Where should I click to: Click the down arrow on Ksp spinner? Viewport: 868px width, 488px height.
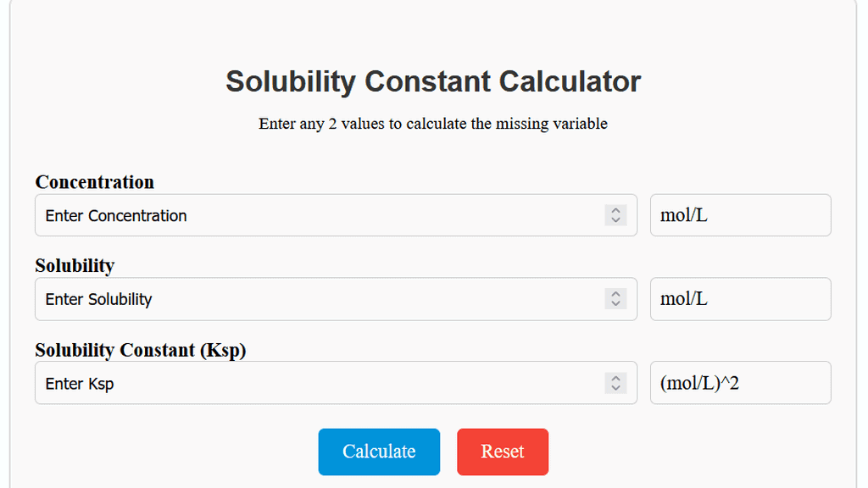[x=615, y=388]
